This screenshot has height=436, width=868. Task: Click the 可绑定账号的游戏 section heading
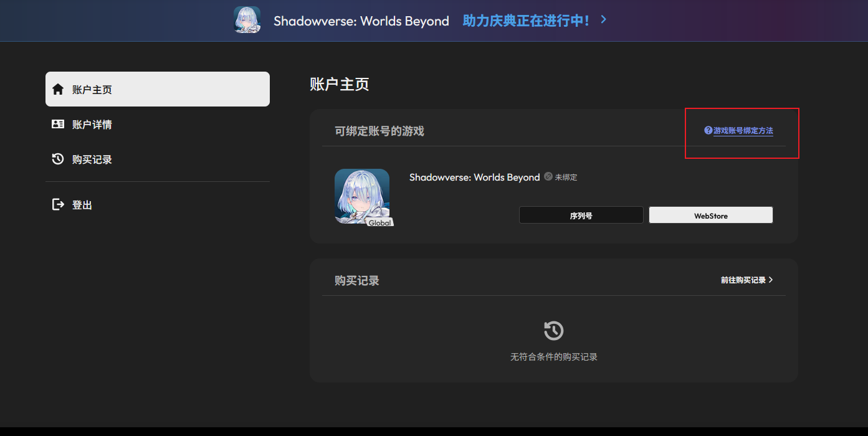(379, 131)
